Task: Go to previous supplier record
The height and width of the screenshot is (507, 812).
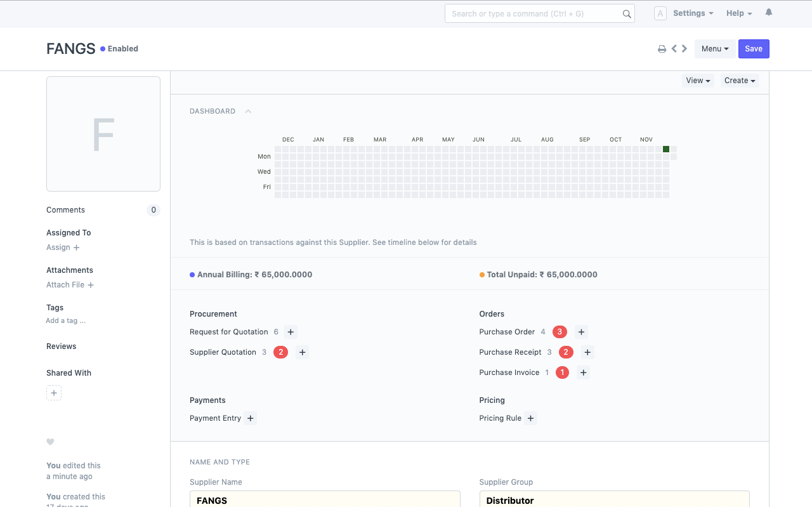Action: [x=674, y=49]
